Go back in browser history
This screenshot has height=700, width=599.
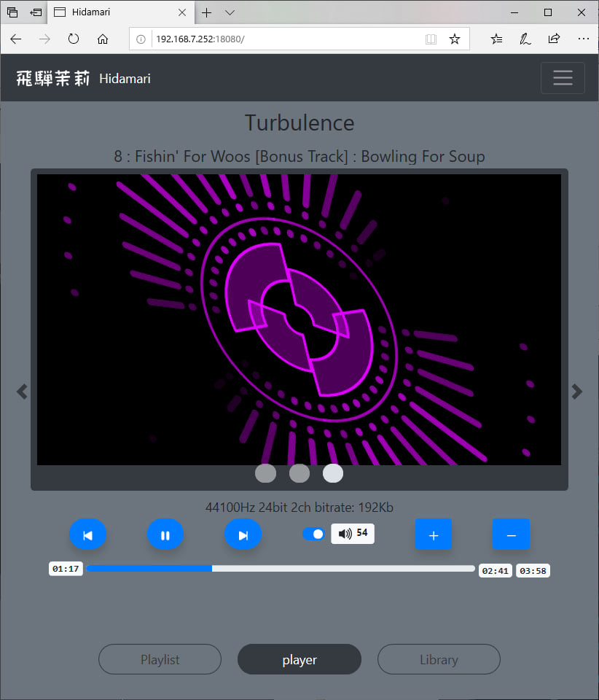pos(16,39)
